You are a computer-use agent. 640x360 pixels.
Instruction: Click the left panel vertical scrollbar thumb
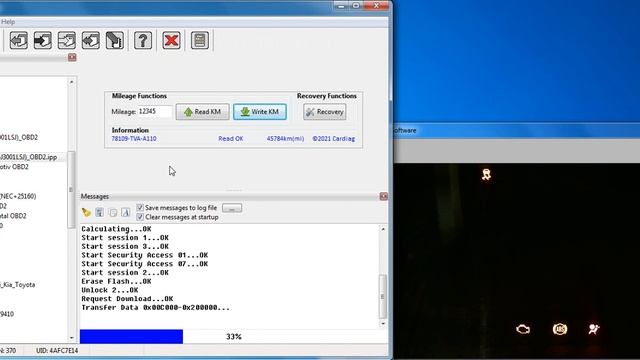tap(71, 189)
